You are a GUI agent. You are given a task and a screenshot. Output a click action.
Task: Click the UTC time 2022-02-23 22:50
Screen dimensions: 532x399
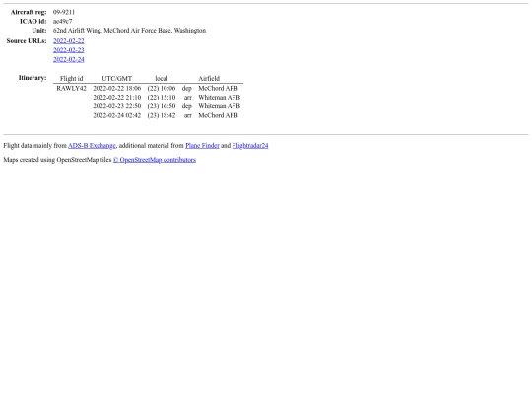pyautogui.click(x=116, y=106)
